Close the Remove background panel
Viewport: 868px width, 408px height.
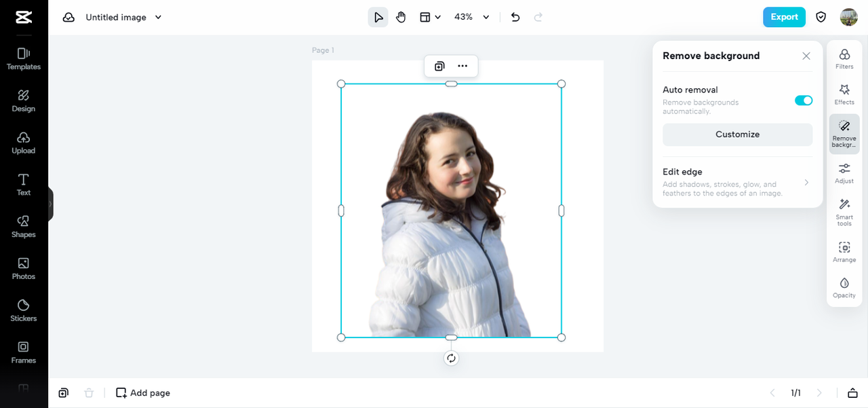(806, 56)
